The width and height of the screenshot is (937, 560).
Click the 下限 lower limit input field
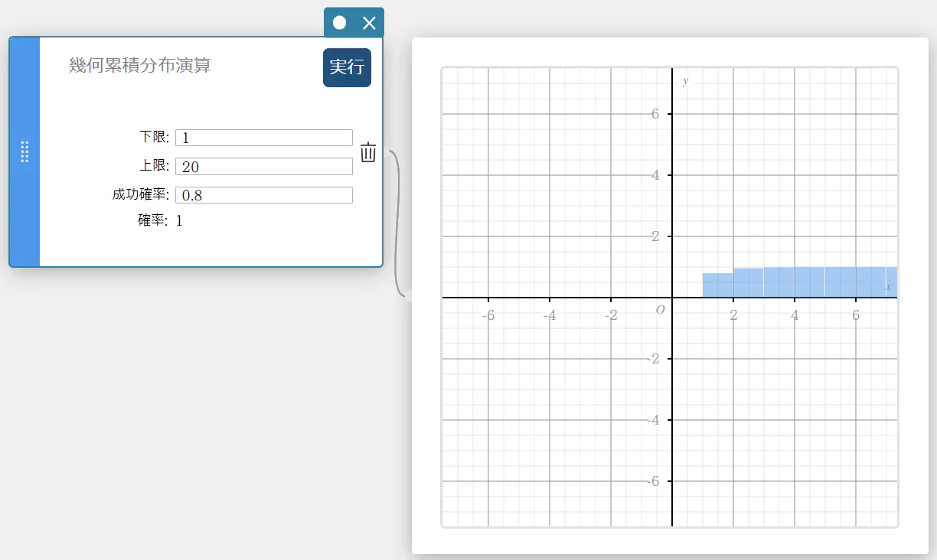263,138
